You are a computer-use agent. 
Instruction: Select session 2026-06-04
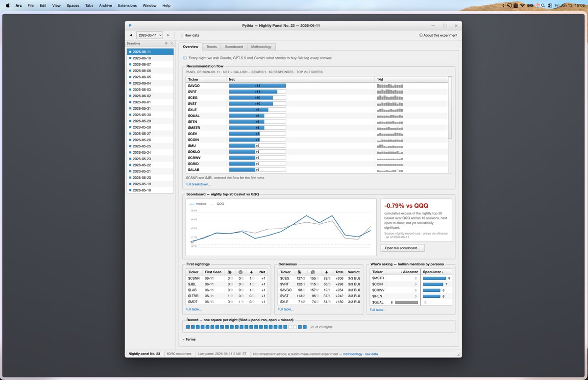(x=150, y=83)
